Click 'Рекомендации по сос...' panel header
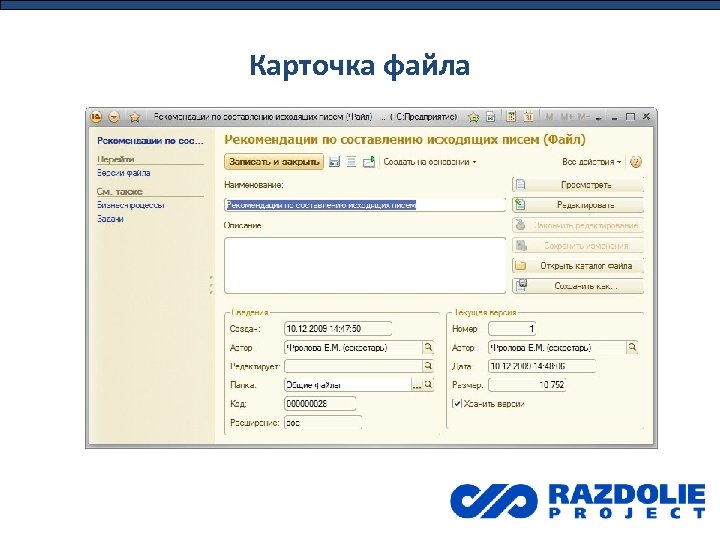 [150, 141]
